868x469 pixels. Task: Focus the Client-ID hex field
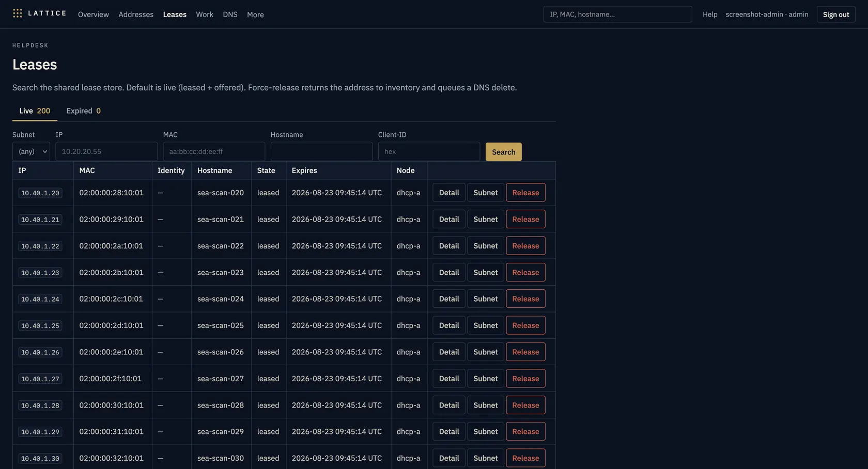429,151
